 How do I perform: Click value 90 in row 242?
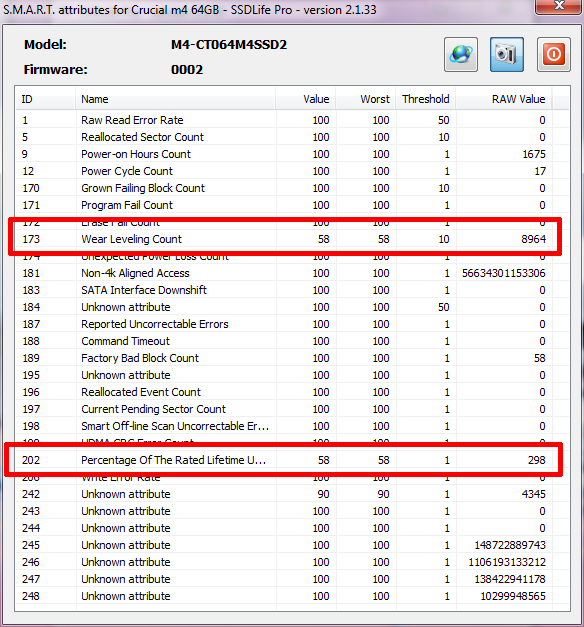click(x=323, y=494)
